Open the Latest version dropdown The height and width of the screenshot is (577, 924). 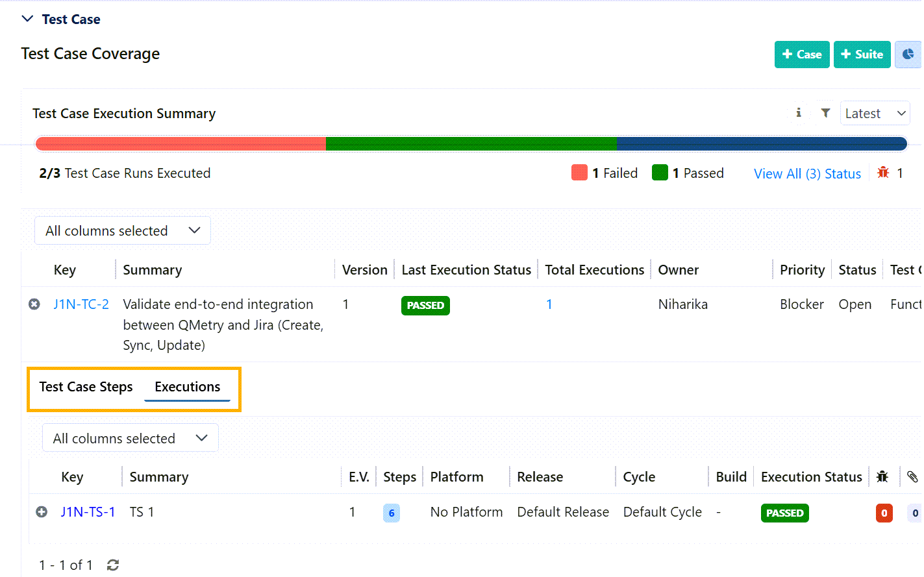875,114
